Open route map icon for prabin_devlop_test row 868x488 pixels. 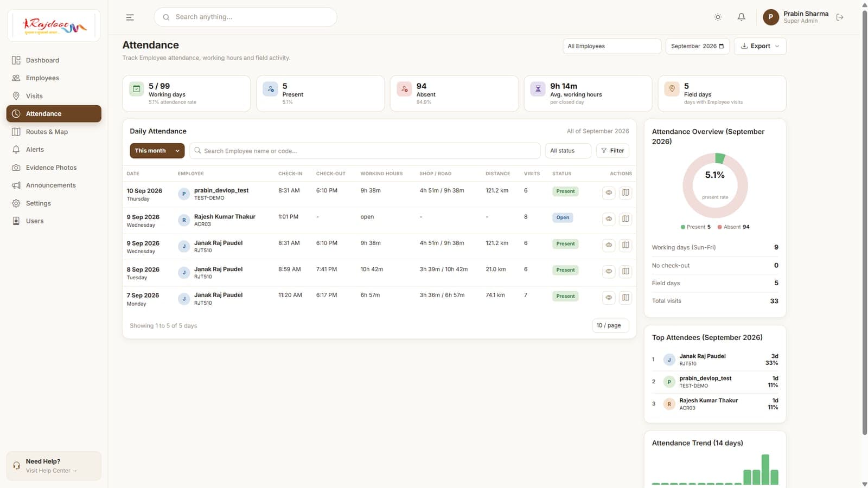[x=626, y=192]
